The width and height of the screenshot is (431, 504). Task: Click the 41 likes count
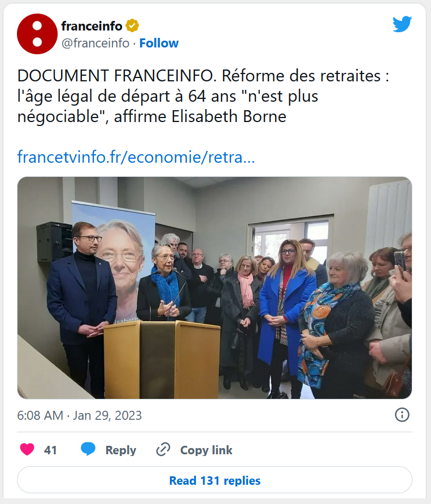click(x=50, y=450)
